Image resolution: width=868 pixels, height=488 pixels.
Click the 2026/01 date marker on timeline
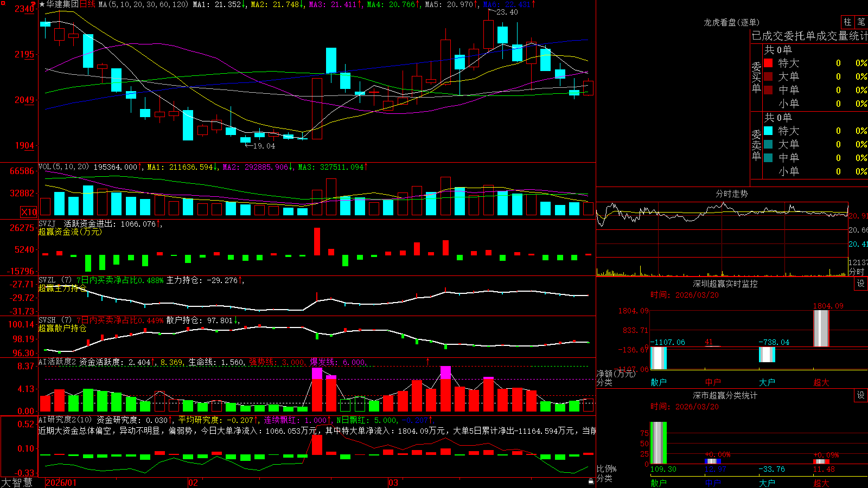coord(61,483)
